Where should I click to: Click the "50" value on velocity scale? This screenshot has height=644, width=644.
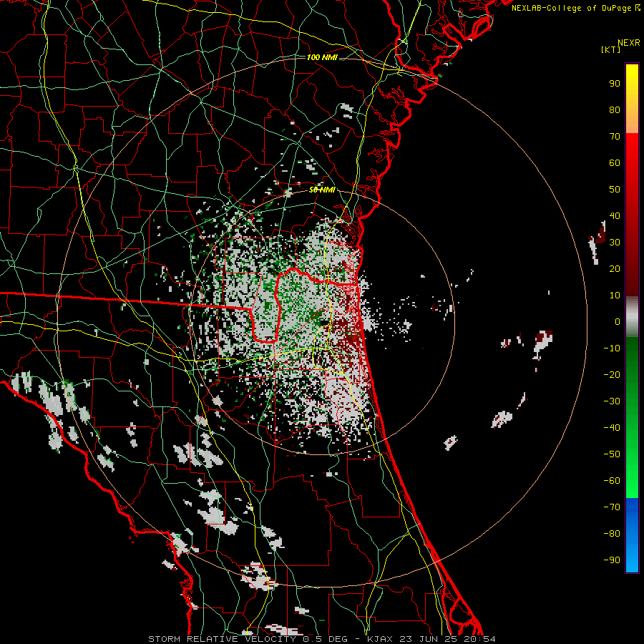click(x=615, y=190)
